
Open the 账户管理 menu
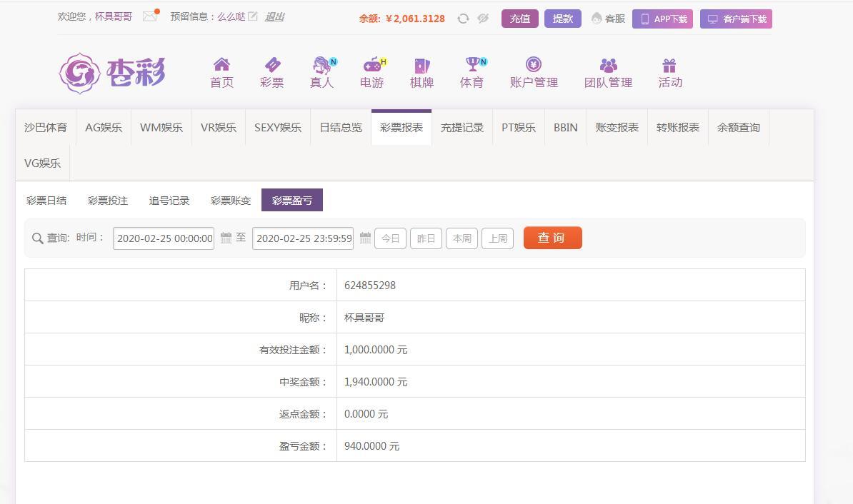point(534,73)
